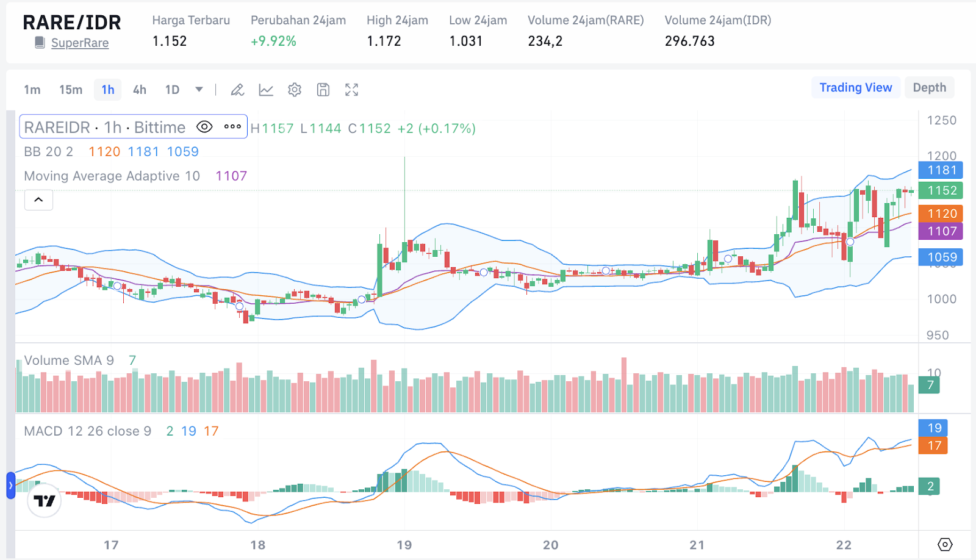
Task: Click the lower band 1059 price tag
Action: click(x=941, y=257)
